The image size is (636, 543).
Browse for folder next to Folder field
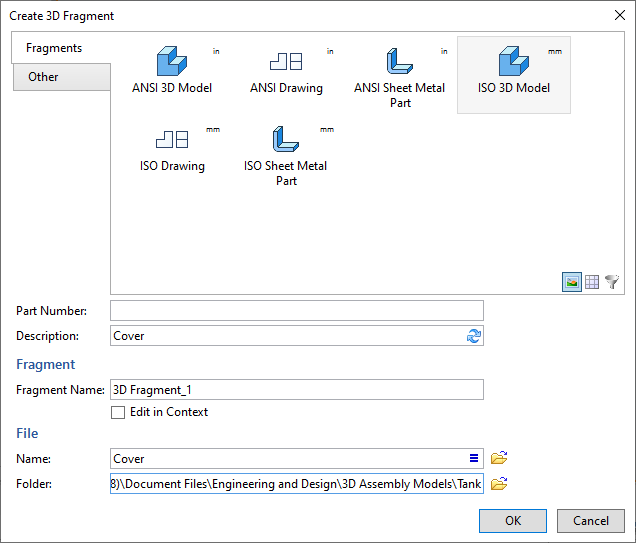pos(499,483)
